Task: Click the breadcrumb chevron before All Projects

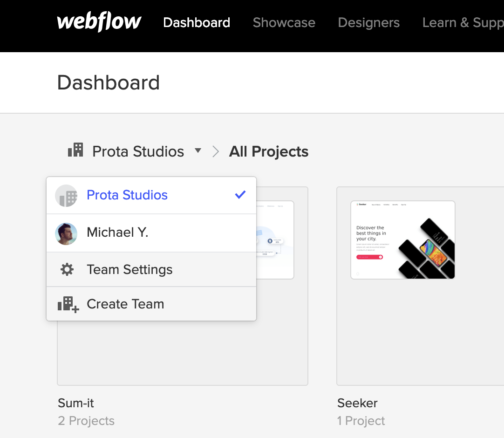Action: (216, 151)
